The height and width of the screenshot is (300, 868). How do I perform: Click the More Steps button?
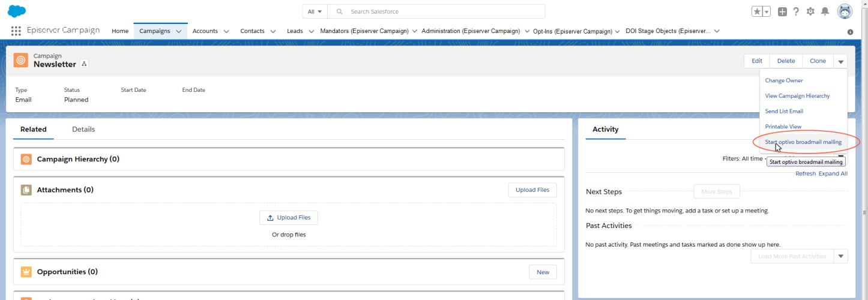[717, 192]
